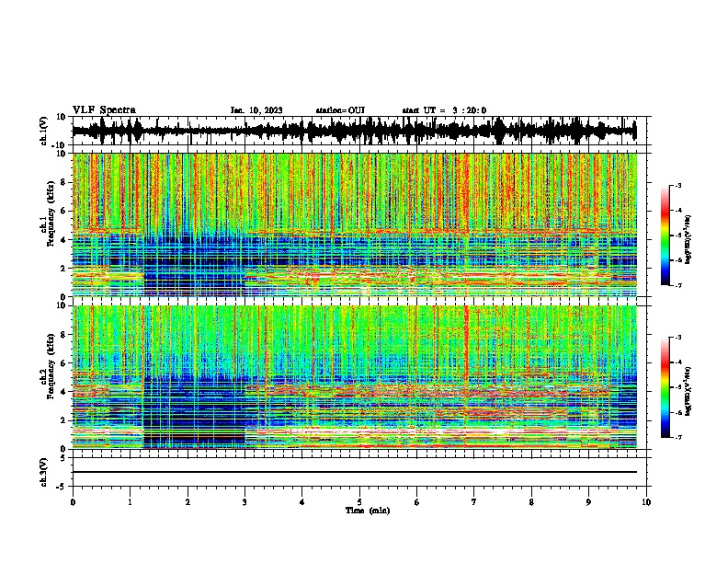Click the "-3" label on ch.1 colorbar

pyautogui.click(x=678, y=186)
